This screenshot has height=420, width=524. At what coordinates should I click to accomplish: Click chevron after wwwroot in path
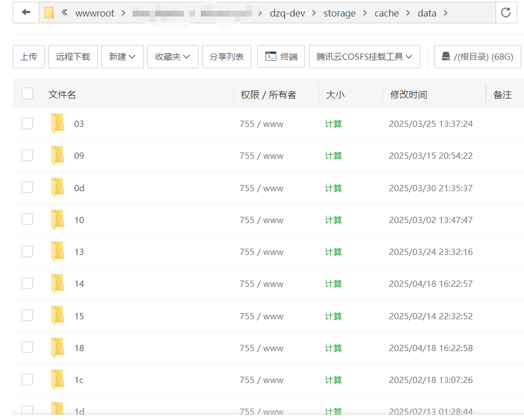[123, 13]
